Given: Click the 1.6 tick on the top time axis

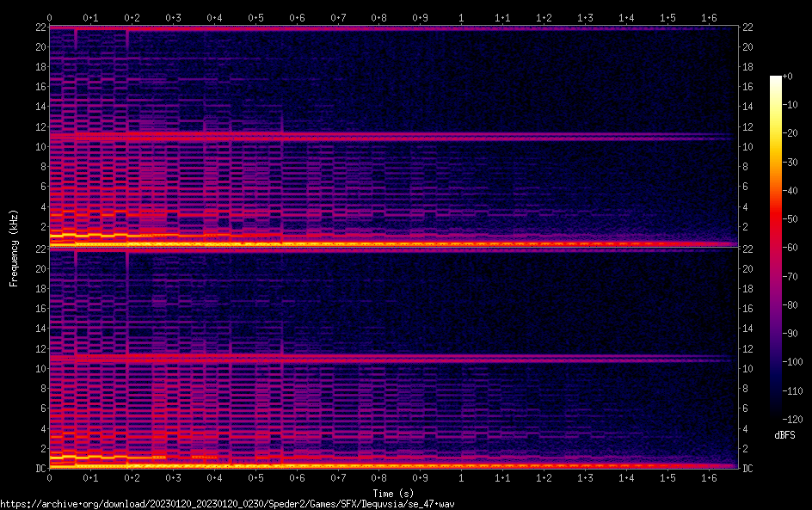Looking at the screenshot, I should coord(709,17).
